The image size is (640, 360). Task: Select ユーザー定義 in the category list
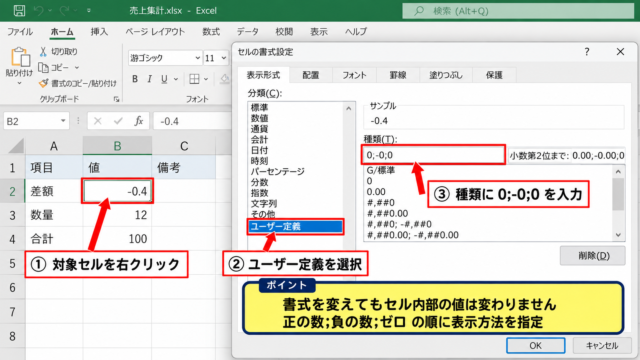295,227
